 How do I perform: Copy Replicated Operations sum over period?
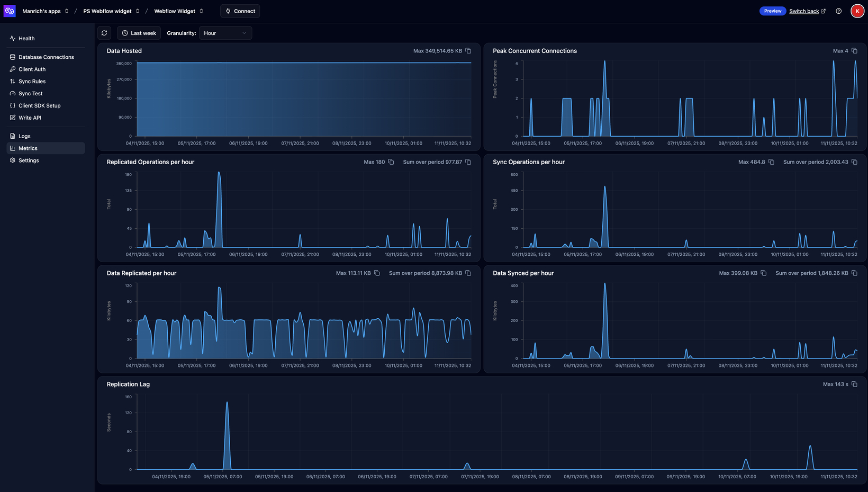(468, 162)
